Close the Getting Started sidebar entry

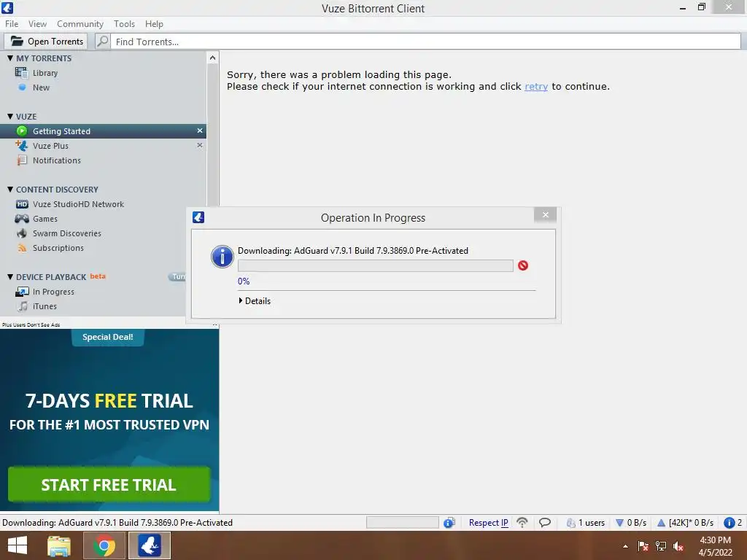click(x=200, y=131)
